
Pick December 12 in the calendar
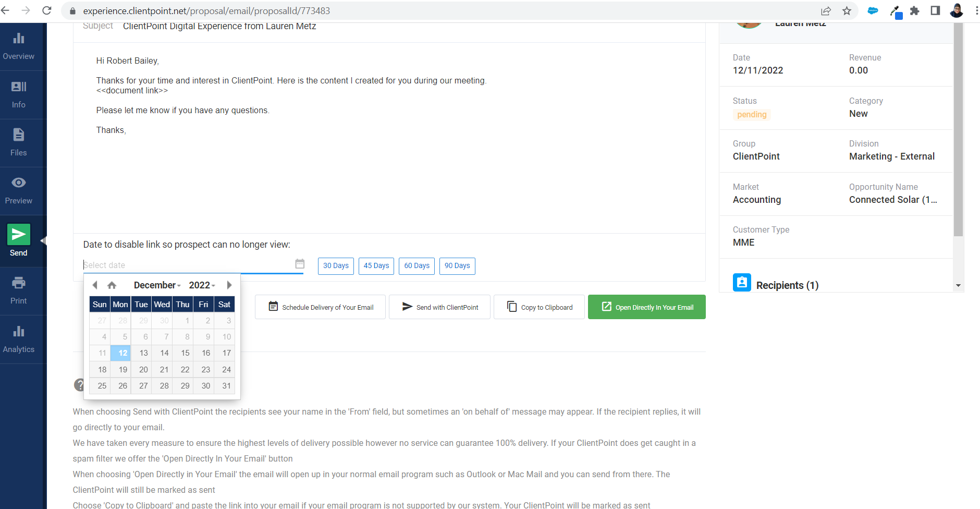[120, 353]
